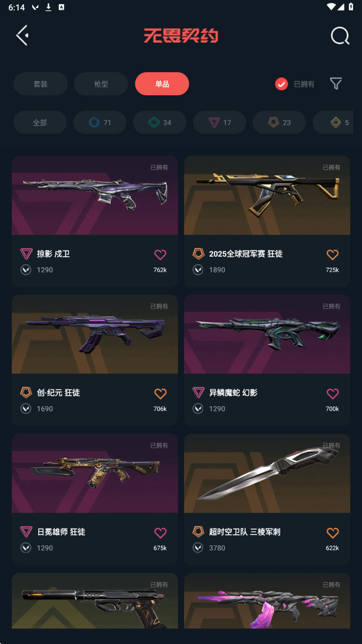Open search with the magnifier icon
This screenshot has width=362, height=644.
pos(340,36)
